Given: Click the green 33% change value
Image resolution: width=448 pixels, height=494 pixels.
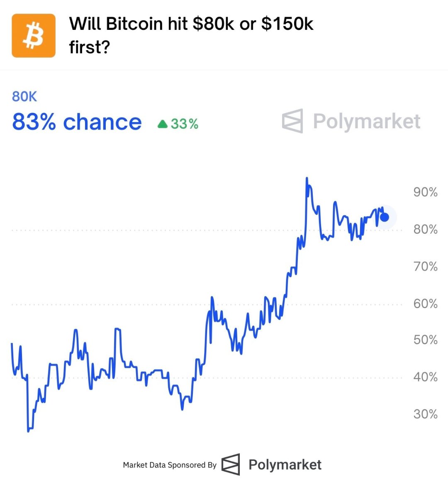Looking at the screenshot, I should point(185,124).
